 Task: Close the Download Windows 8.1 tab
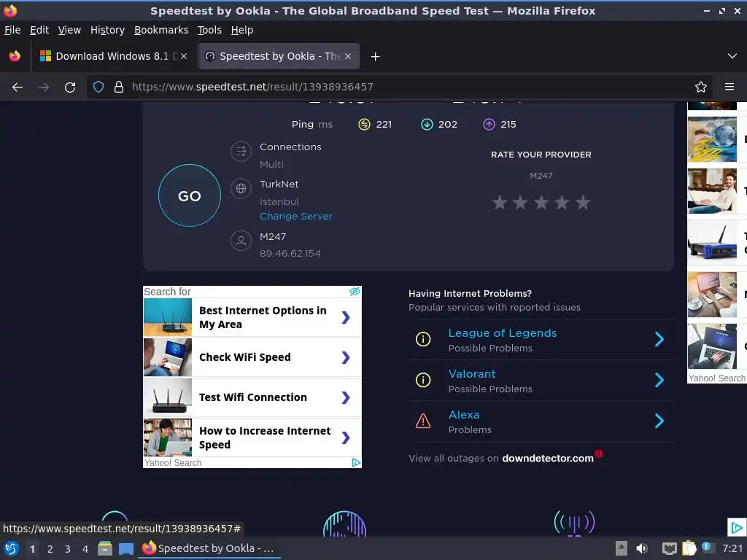click(184, 56)
